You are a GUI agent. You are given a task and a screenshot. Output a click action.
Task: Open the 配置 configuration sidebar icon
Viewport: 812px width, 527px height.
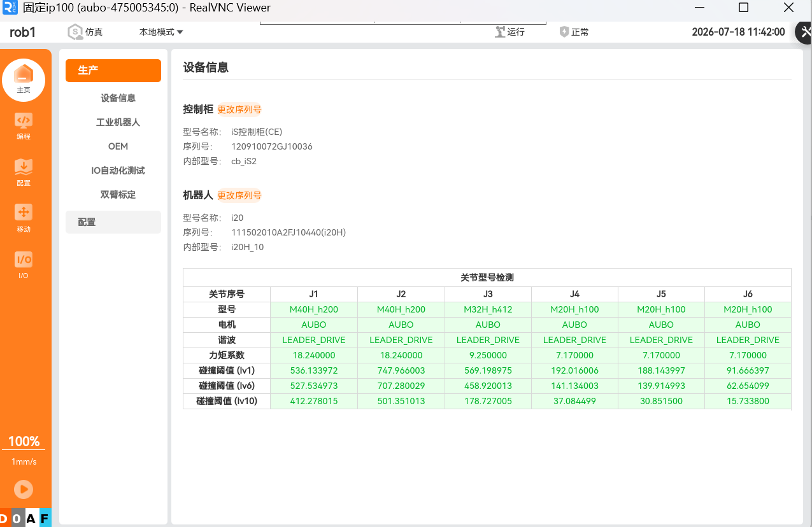coord(24,172)
